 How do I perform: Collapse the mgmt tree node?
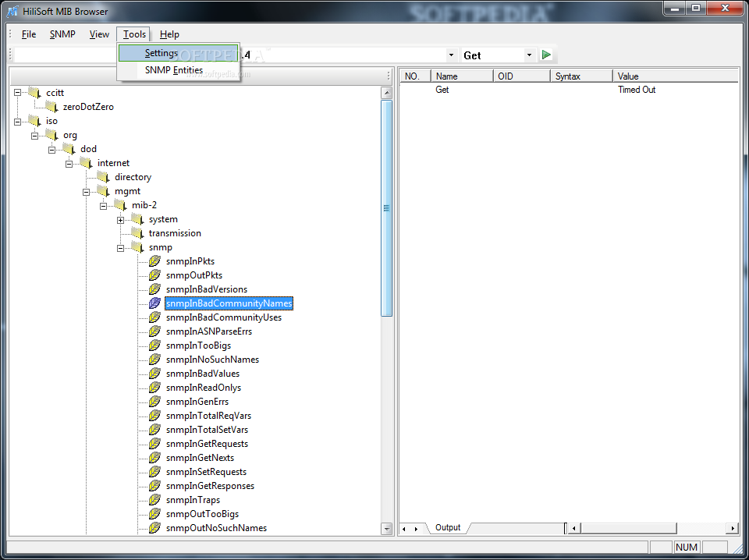87,193
